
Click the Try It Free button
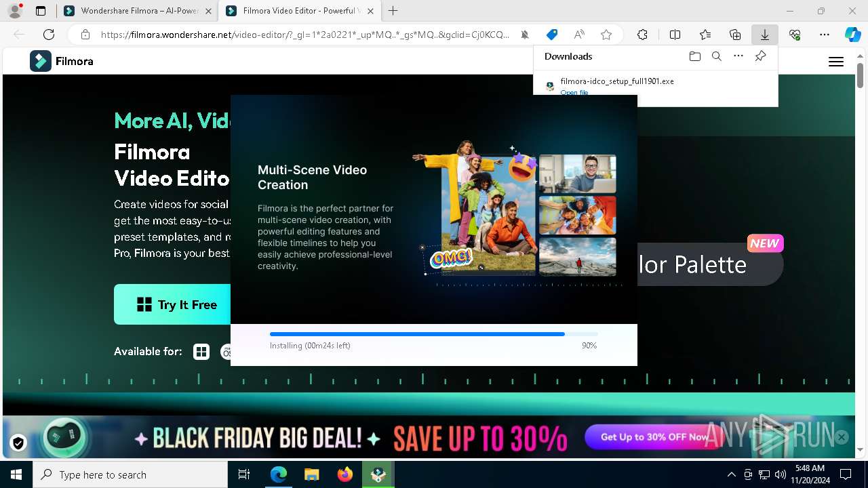point(172,304)
